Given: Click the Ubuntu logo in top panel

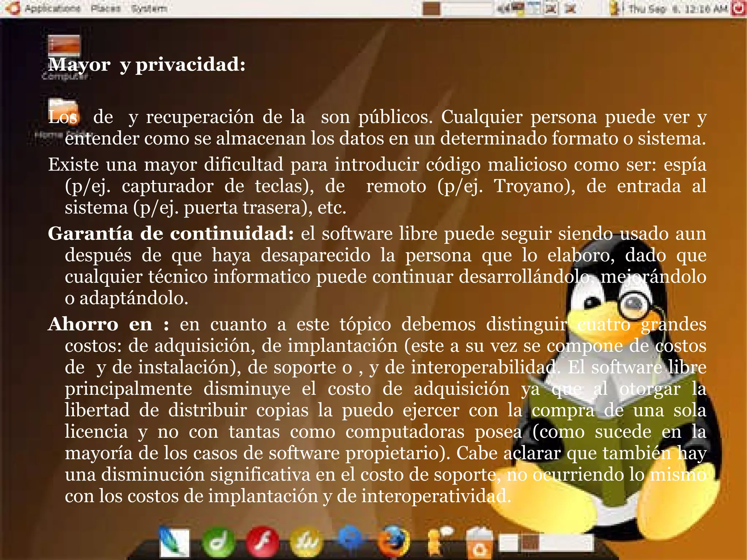Looking at the screenshot, I should point(12,8).
